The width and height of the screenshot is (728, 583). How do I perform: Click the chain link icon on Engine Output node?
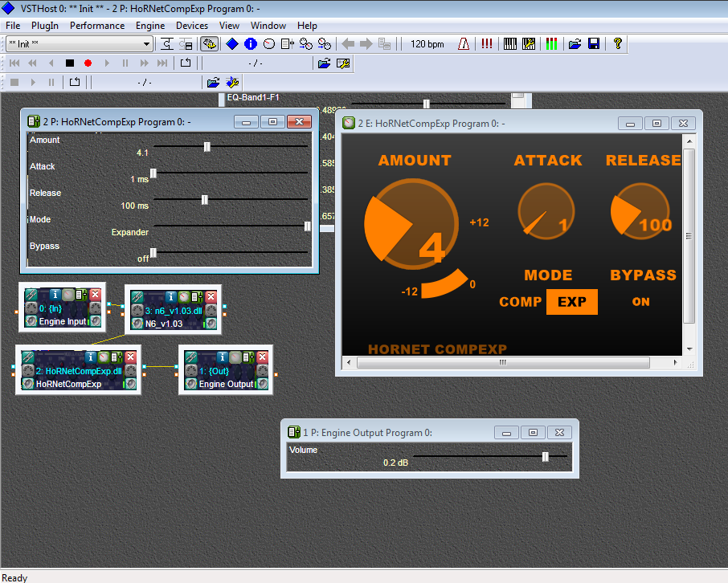pos(190,357)
